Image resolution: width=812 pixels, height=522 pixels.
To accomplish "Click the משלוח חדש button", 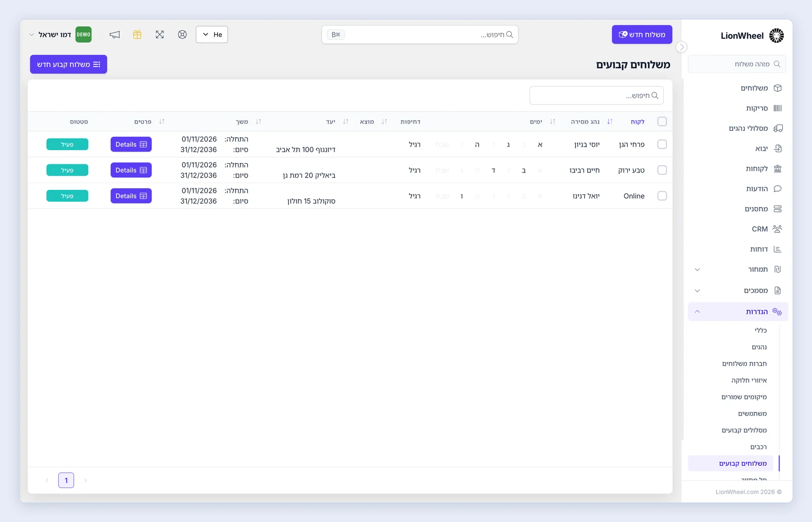I will pos(642,34).
